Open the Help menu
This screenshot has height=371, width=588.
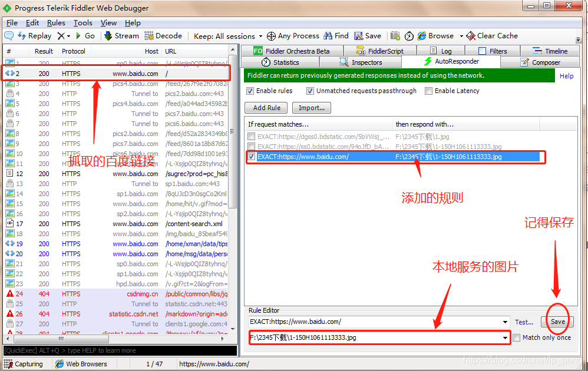(x=133, y=23)
